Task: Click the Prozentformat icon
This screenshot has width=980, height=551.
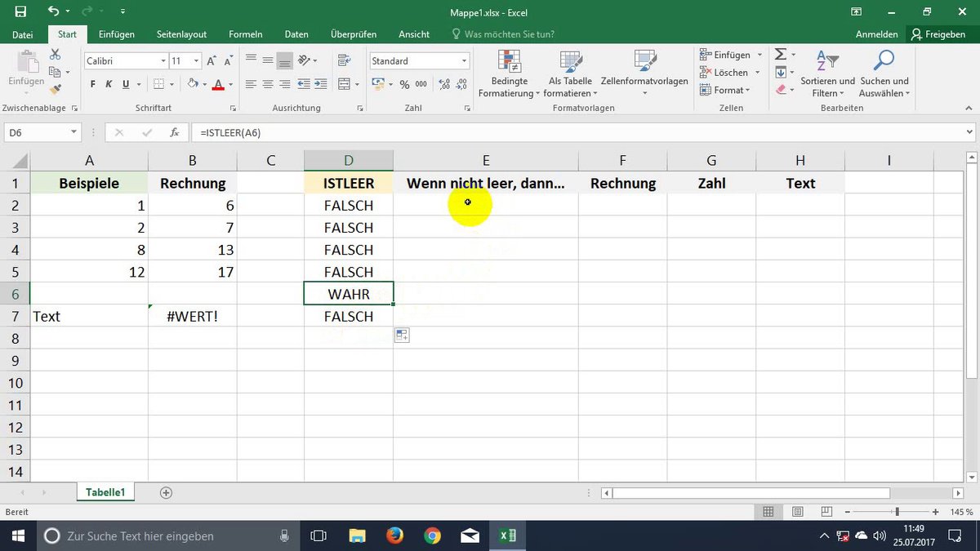Action: coord(404,84)
